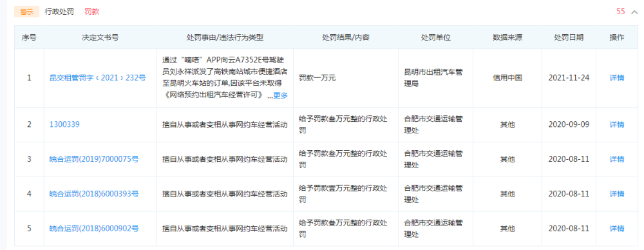Open document 皖合运罚(2018)6000902号
644x250 pixels.
94,228
